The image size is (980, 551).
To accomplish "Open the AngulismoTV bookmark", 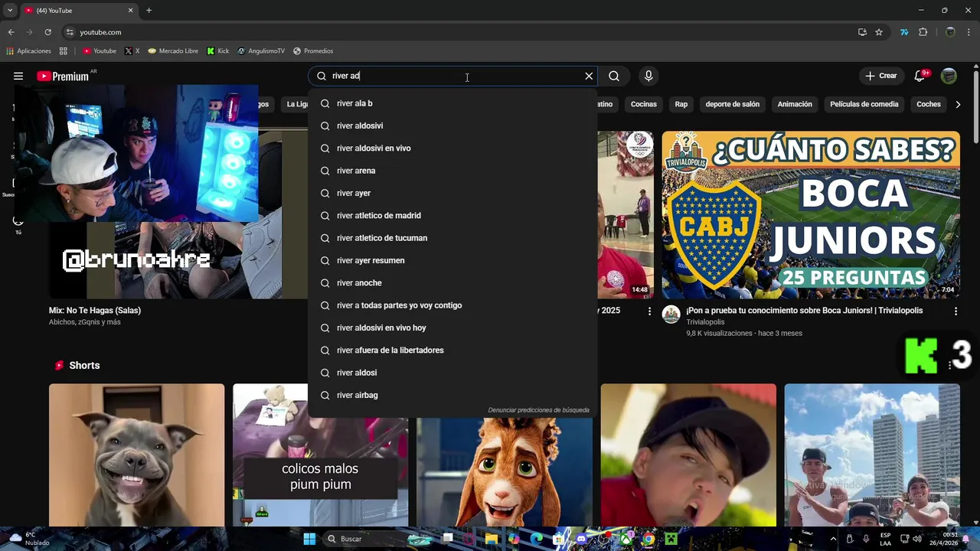I will (261, 51).
